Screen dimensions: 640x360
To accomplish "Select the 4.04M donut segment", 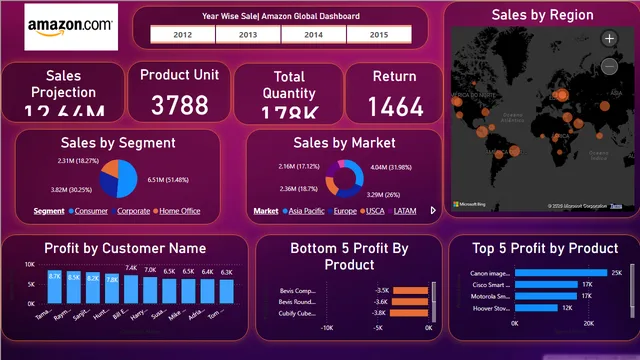I will pyautogui.click(x=358, y=172).
